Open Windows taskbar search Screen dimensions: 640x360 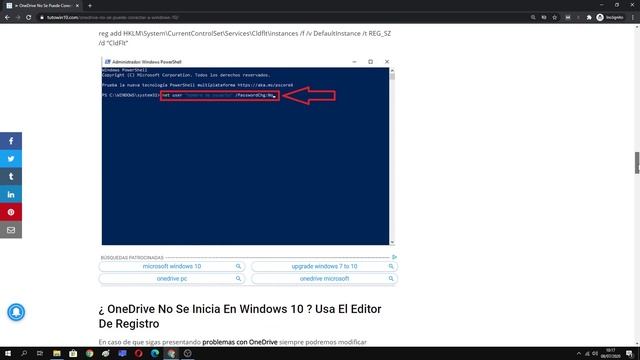(x=24, y=353)
